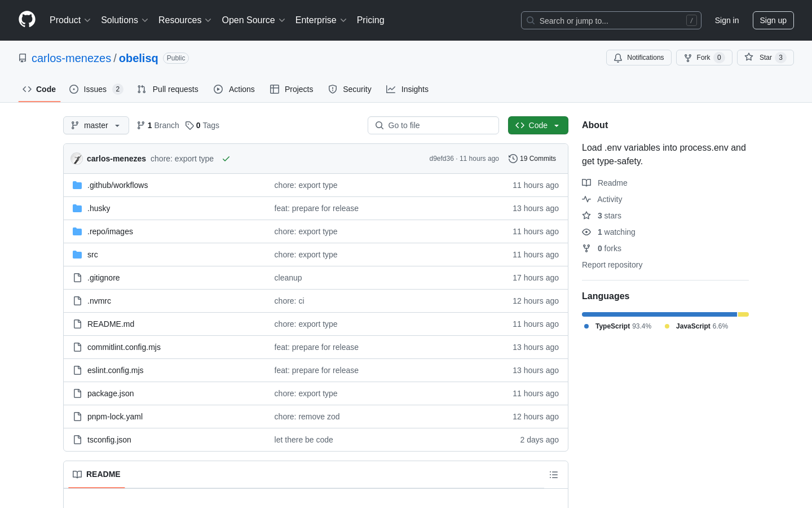
Task: Open pnpm-lock.yaml file
Action: tap(115, 417)
